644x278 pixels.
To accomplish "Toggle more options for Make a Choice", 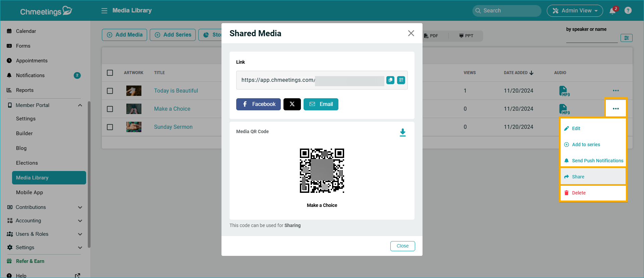I will pos(616,109).
